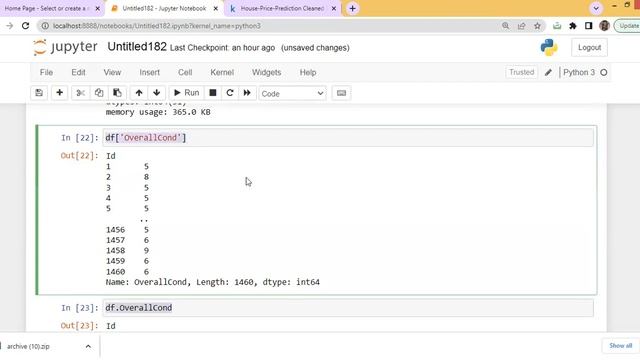The height and width of the screenshot is (360, 640).
Task: Rename notebook title Untitled182
Action: pos(137,47)
